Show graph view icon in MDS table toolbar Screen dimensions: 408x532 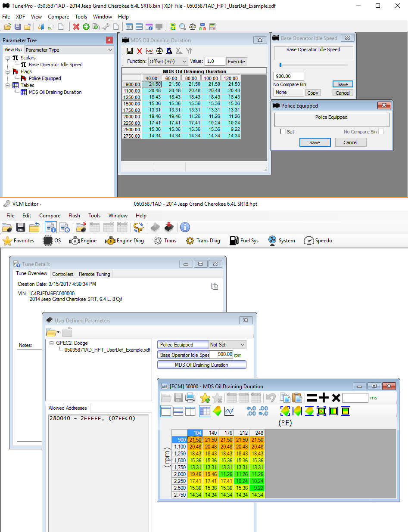pyautogui.click(x=149, y=51)
